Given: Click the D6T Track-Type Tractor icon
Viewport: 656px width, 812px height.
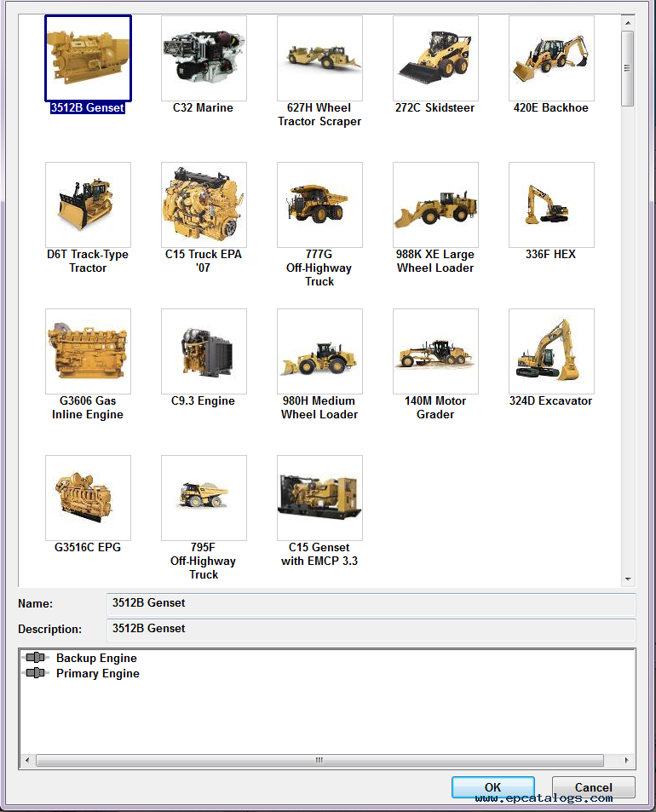Looking at the screenshot, I should click(88, 205).
